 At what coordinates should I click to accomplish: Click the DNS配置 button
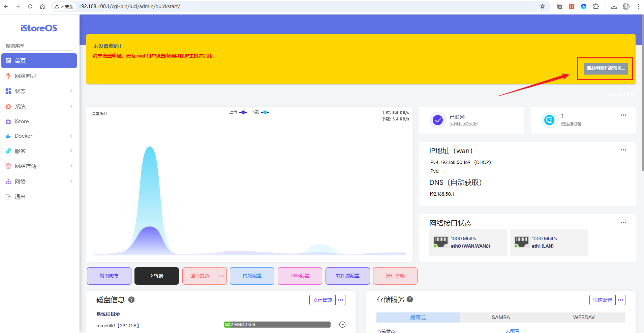300,276
